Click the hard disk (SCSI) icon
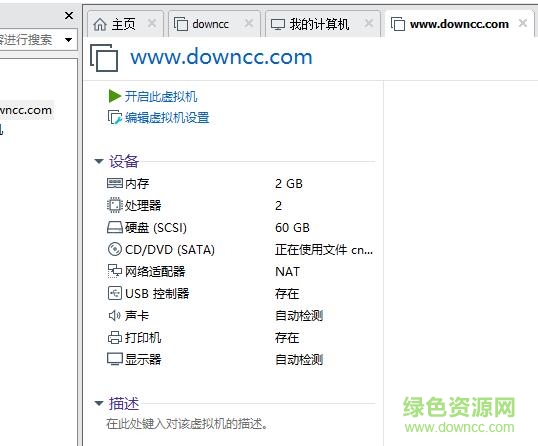This screenshot has height=446, width=538. 115,227
